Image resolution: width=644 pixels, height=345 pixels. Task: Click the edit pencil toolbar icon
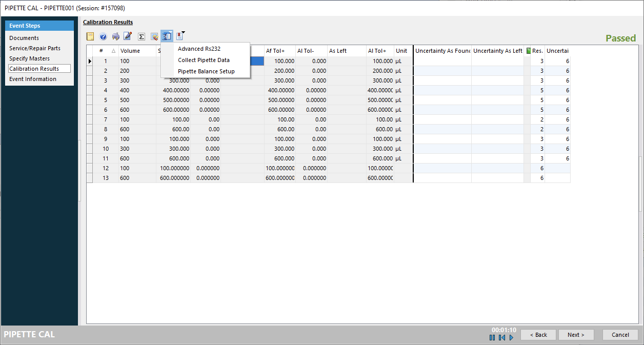pyautogui.click(x=128, y=36)
